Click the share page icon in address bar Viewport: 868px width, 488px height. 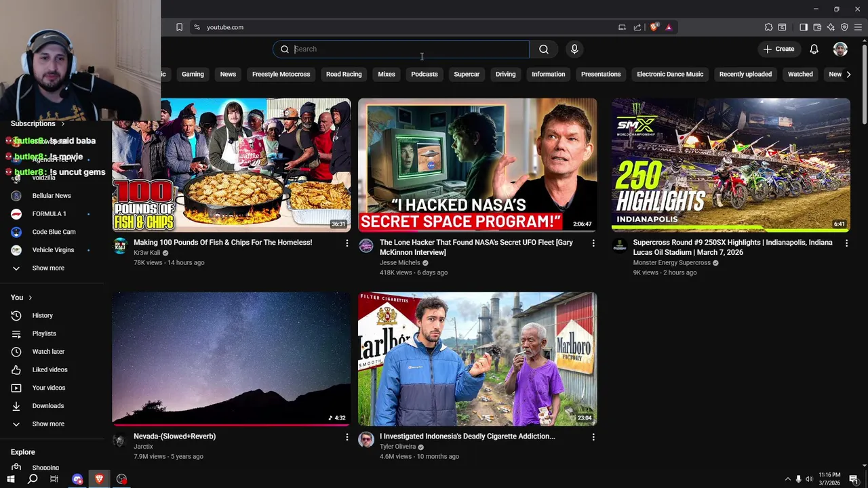pyautogui.click(x=637, y=27)
